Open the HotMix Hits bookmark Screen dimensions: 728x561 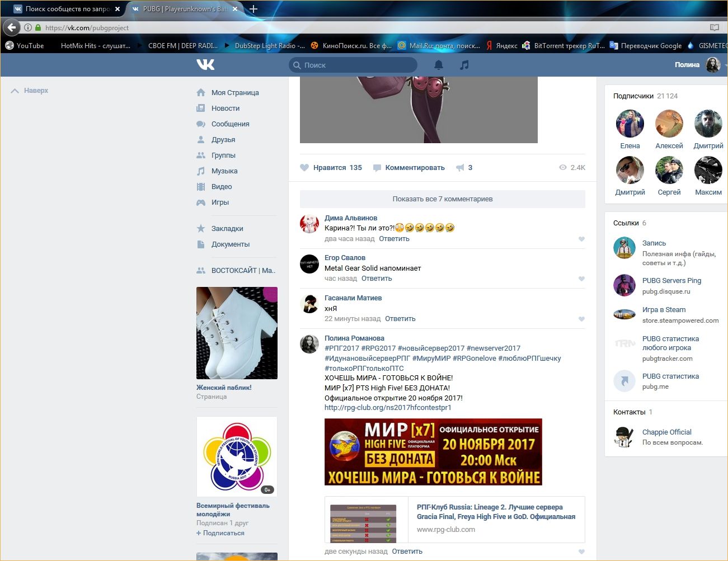point(95,46)
